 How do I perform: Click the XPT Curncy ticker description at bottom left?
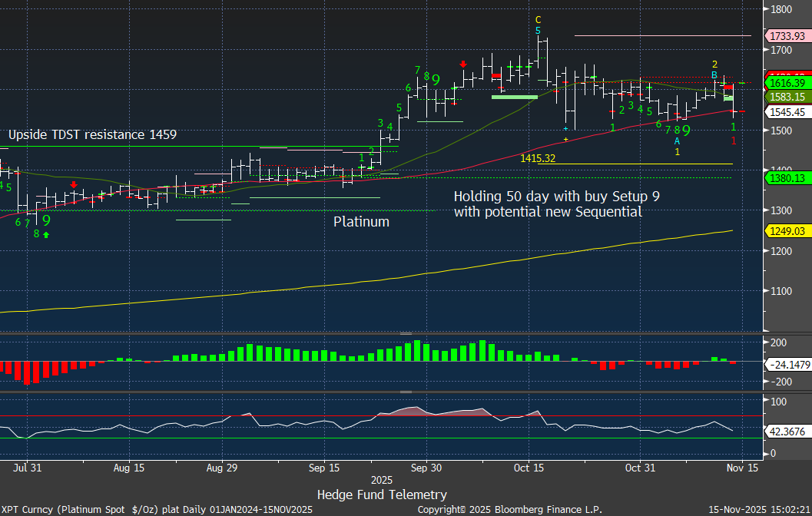point(123,509)
